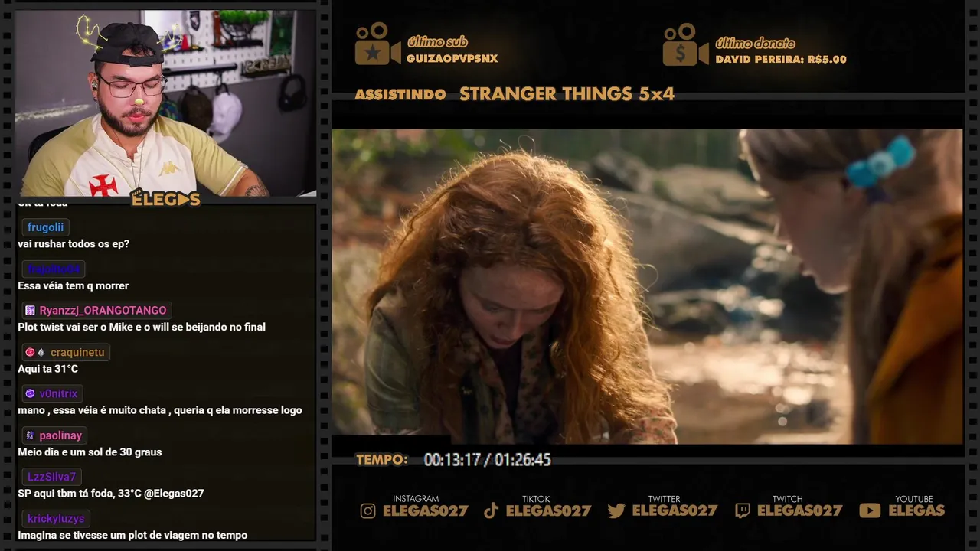The image size is (980, 551).
Task: Click the purple badge beside v0nitrix
Action: (x=30, y=393)
